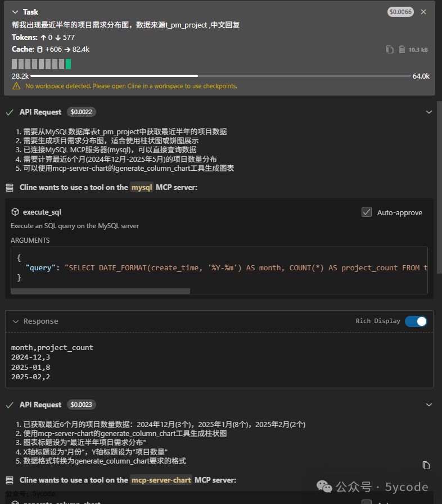Click the $0.0066 total cost badge

(x=400, y=12)
